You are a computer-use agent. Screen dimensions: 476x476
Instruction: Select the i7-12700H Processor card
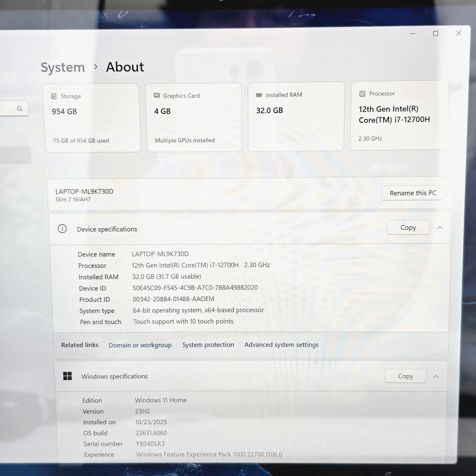click(399, 115)
